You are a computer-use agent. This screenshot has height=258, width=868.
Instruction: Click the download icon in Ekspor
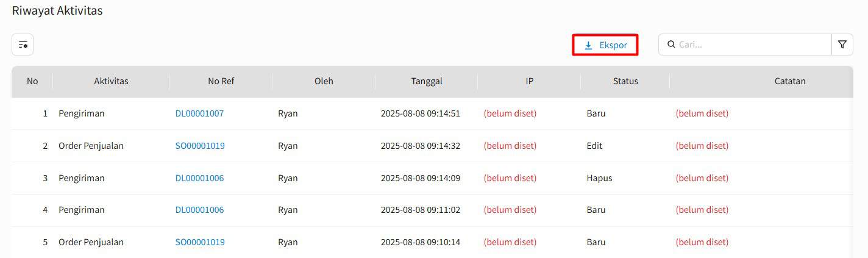pyautogui.click(x=588, y=45)
